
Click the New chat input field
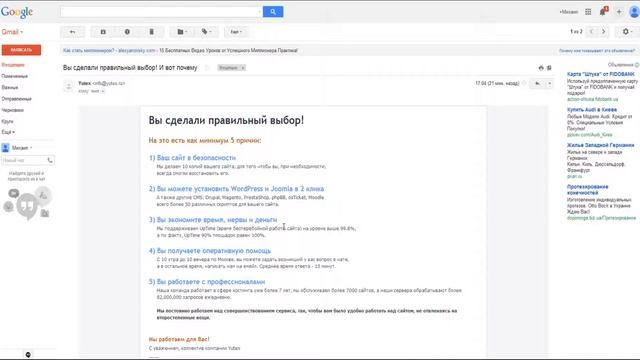pyautogui.click(x=23, y=160)
